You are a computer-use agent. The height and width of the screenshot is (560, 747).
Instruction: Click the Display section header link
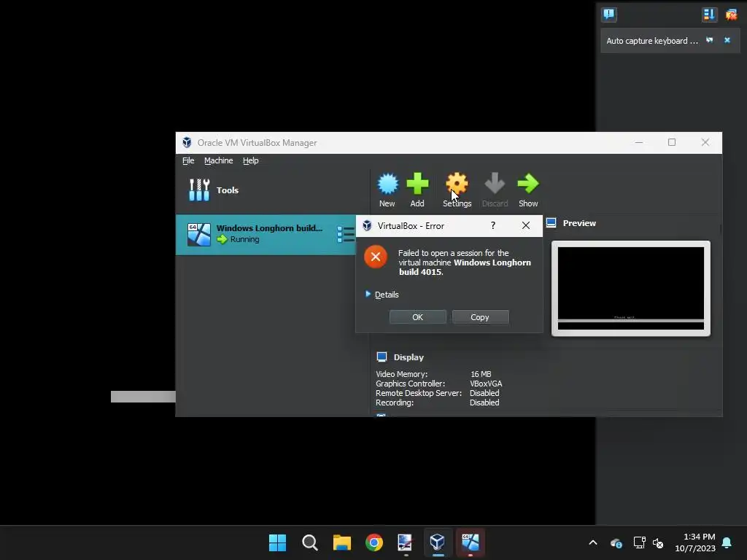tap(409, 357)
